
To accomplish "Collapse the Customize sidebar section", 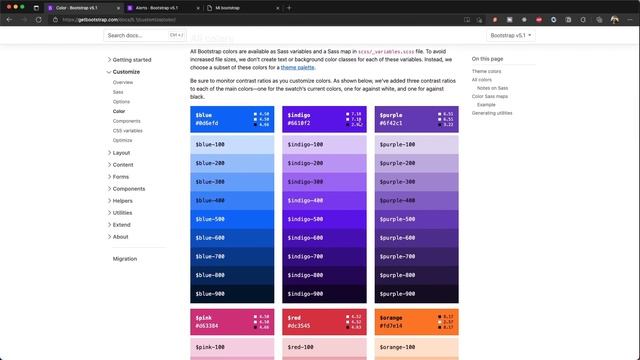I will click(x=123, y=72).
